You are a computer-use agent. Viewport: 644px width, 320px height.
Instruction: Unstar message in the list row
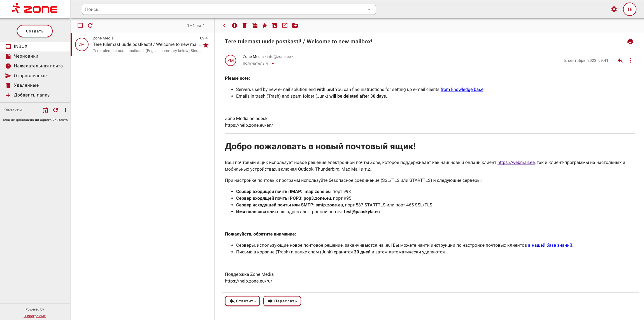(x=206, y=45)
